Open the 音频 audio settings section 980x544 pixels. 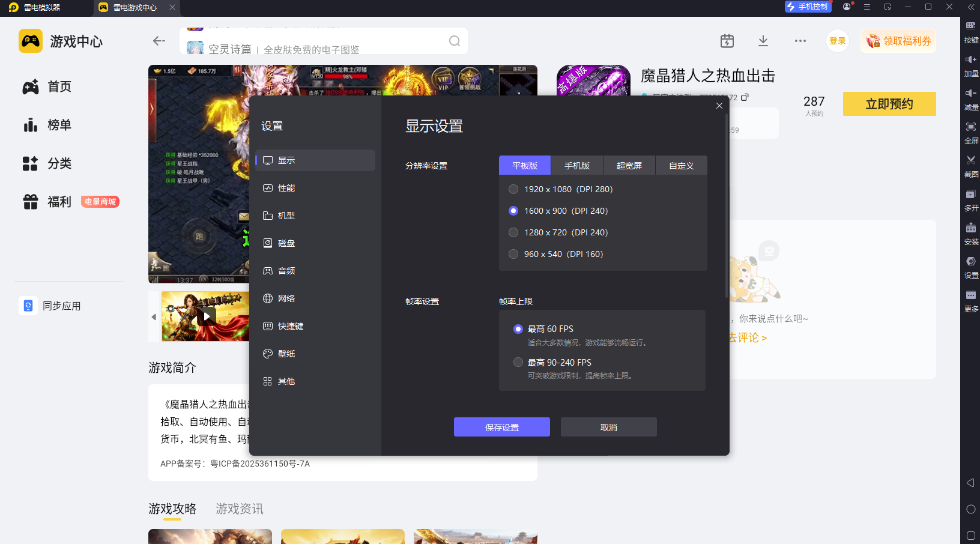pyautogui.click(x=315, y=271)
